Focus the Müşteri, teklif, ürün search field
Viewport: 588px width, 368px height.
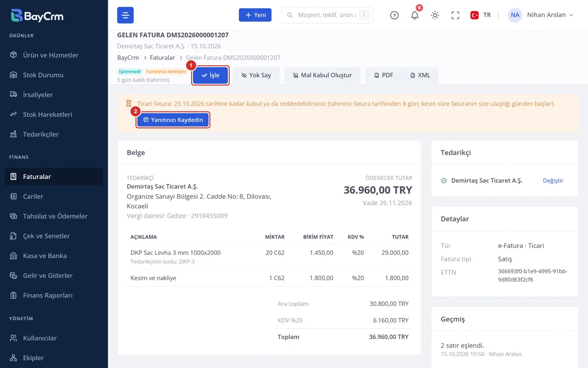tap(327, 15)
